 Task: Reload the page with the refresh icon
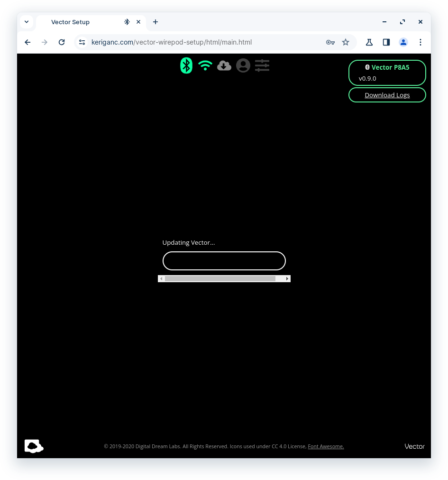(62, 42)
